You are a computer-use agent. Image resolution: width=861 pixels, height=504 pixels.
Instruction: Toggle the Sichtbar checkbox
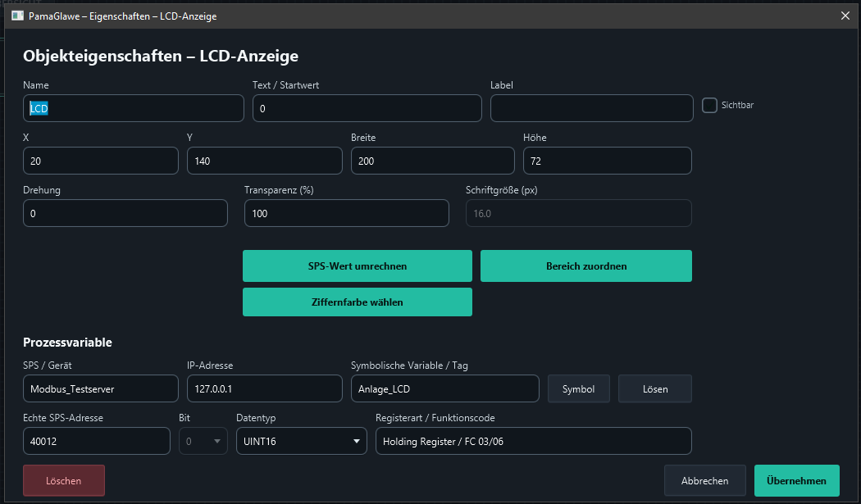tap(709, 106)
